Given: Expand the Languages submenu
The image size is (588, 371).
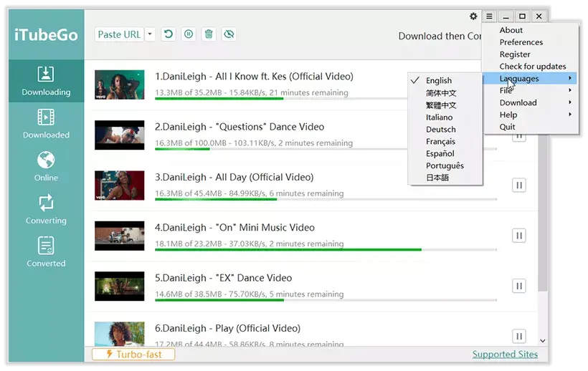Looking at the screenshot, I should tap(530, 78).
